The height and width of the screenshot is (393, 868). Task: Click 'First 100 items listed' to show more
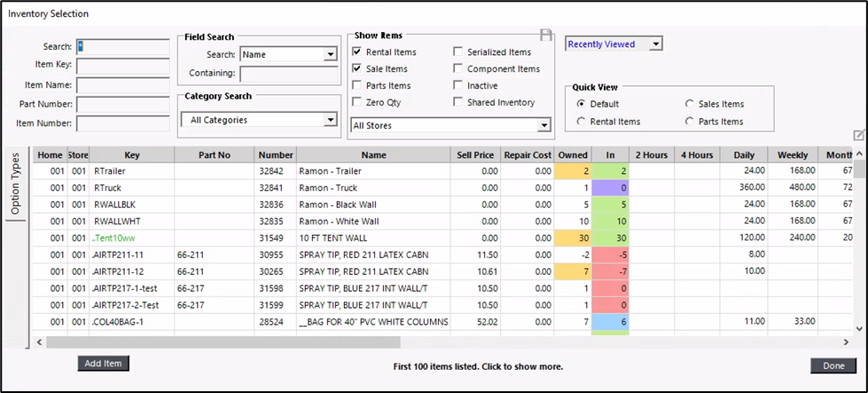478,366
